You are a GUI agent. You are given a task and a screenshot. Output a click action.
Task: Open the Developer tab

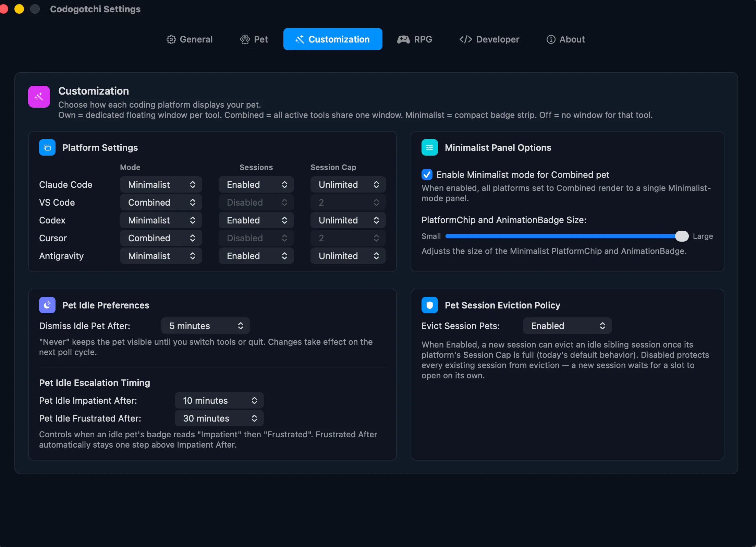click(x=489, y=39)
